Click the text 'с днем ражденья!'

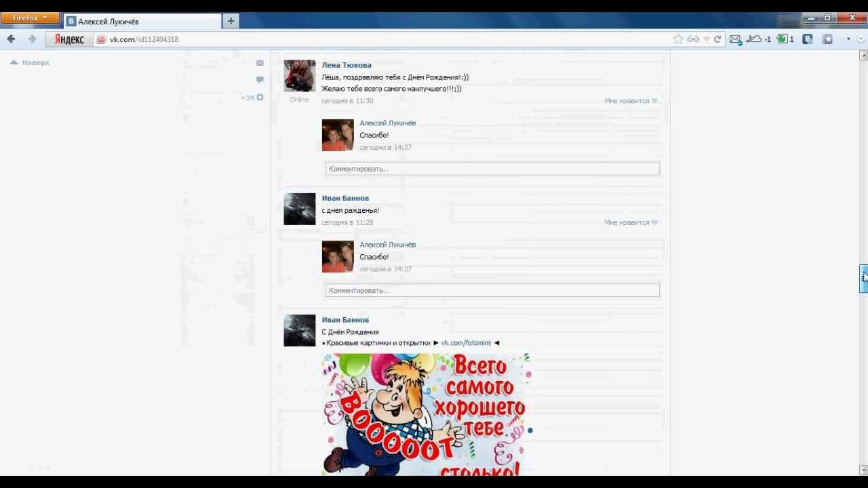350,211
